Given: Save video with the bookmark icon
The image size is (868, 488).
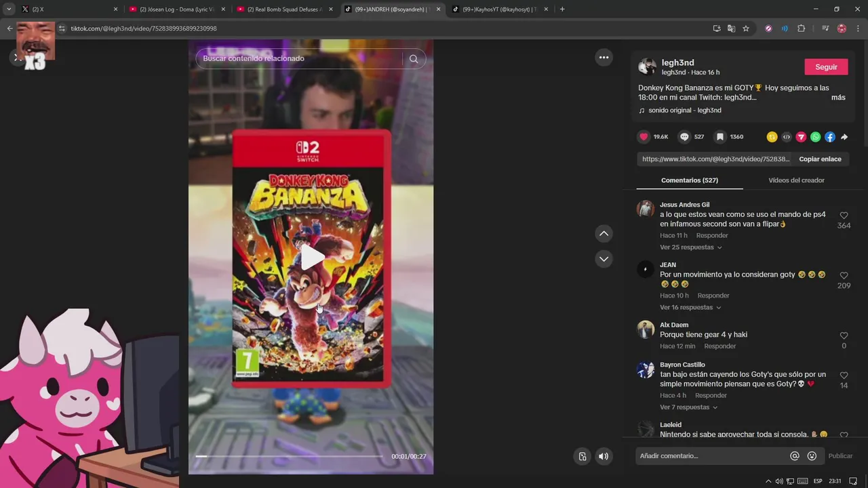Looking at the screenshot, I should (720, 137).
